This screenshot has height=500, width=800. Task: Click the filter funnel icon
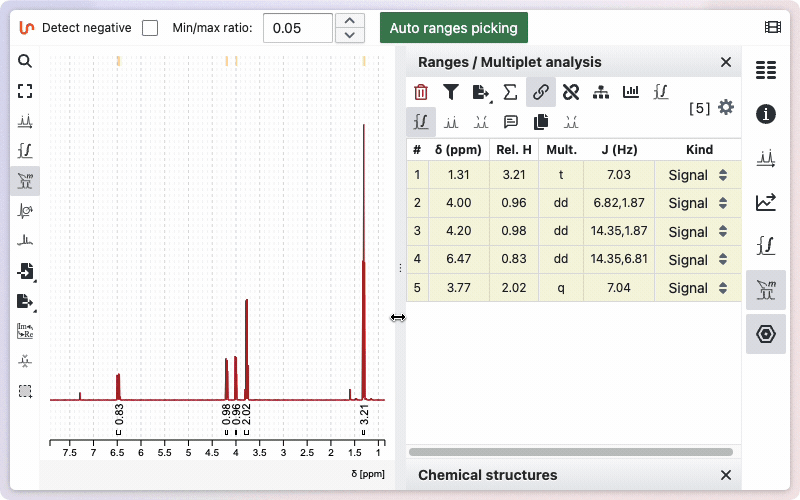tap(451, 93)
